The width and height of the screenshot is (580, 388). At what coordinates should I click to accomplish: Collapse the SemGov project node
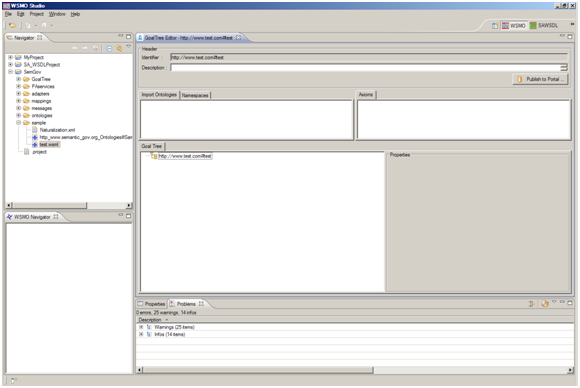click(x=10, y=72)
